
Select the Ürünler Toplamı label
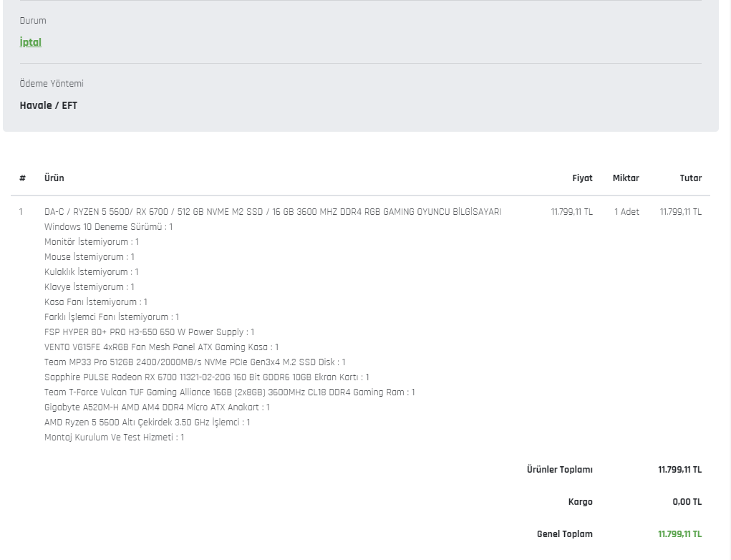point(559,470)
